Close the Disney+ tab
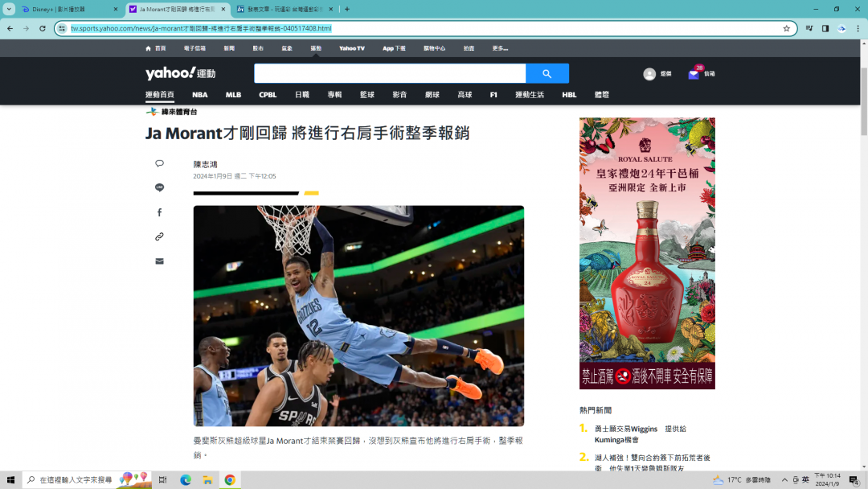This screenshot has width=868, height=489. [116, 10]
